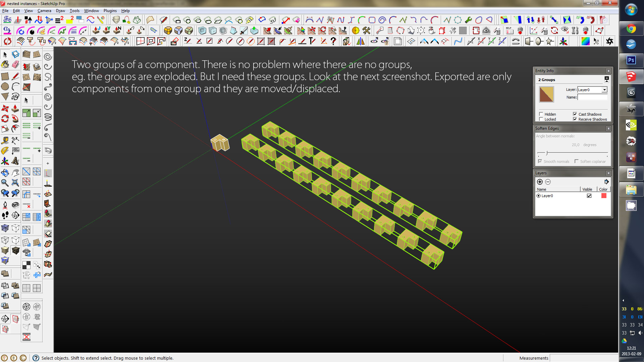Viewport: 644px width, 362px height.
Task: Open the Camera menu
Action: (x=44, y=11)
